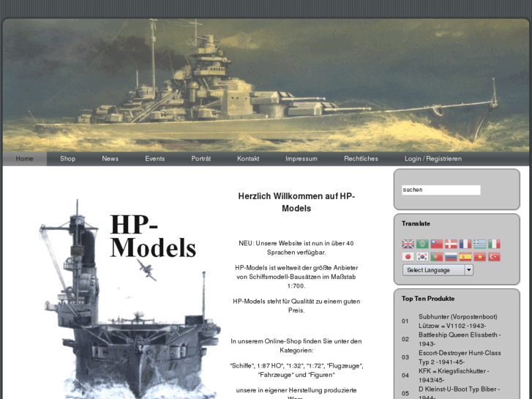Translate page using the Italian flag

(x=494, y=244)
